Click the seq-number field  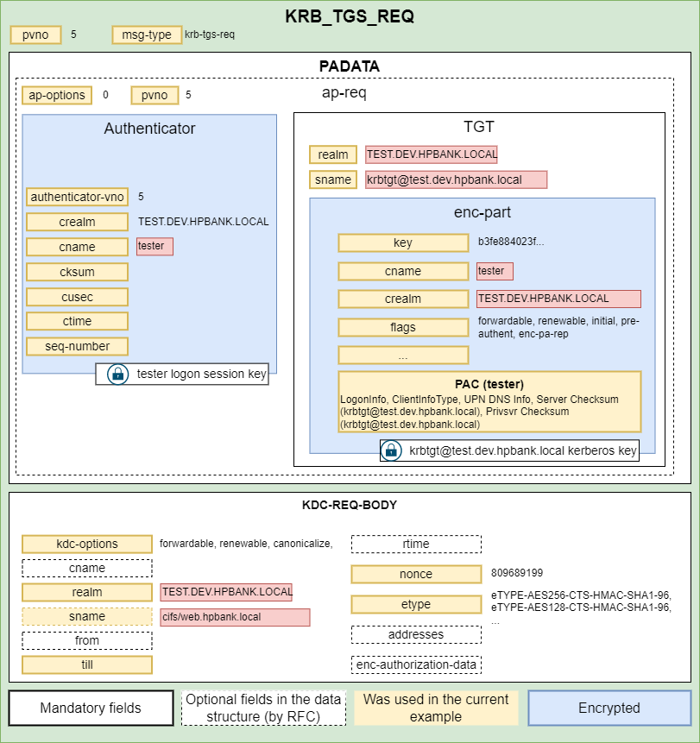coord(78,346)
